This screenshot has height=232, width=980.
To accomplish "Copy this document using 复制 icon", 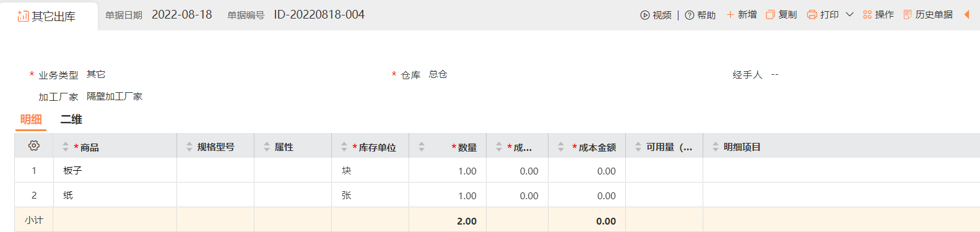I will [x=770, y=14].
